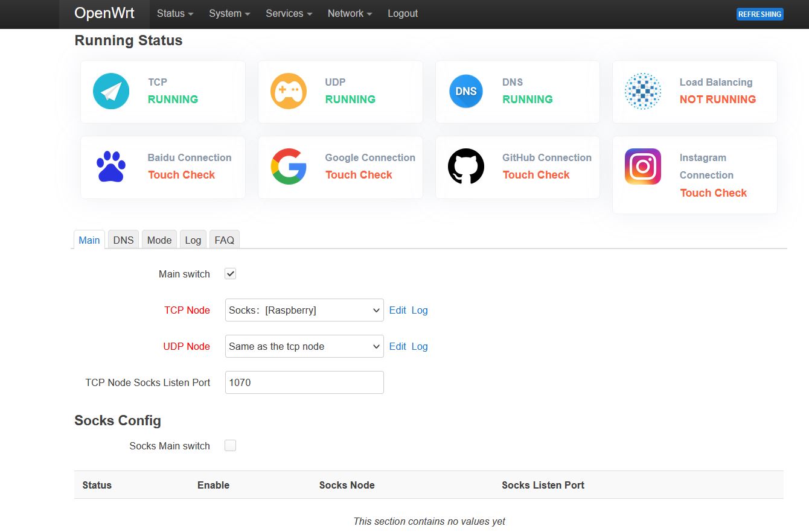Click the TCP Node Socks Listen Port field
This screenshot has height=532, width=809.
pyautogui.click(x=304, y=382)
